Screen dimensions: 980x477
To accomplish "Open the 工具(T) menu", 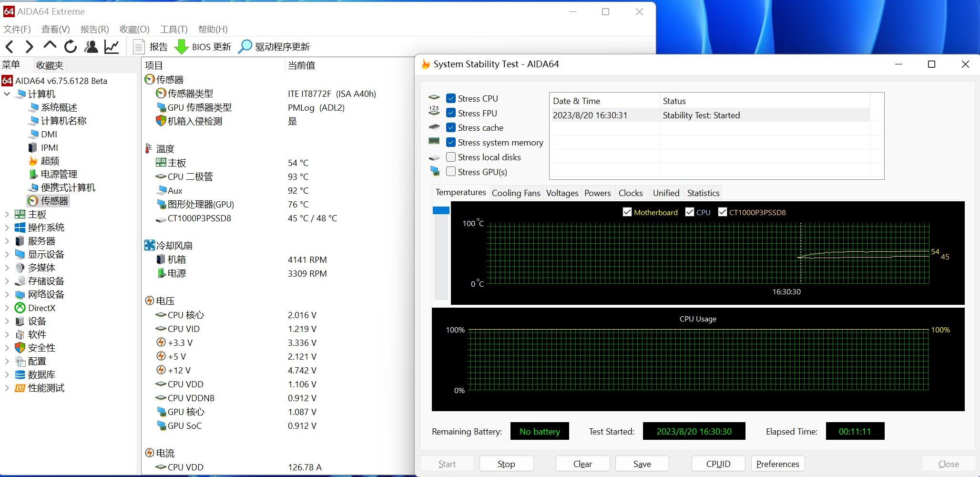I will (174, 30).
